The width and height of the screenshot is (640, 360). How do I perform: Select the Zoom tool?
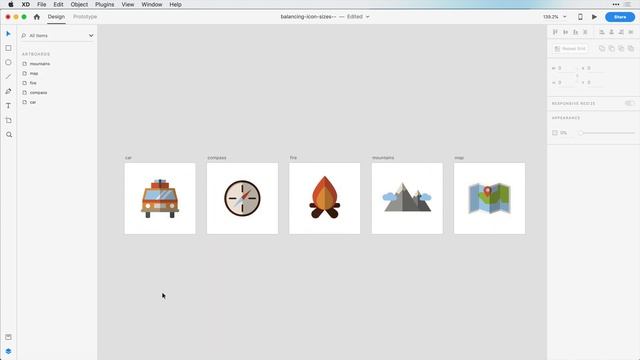point(9,135)
